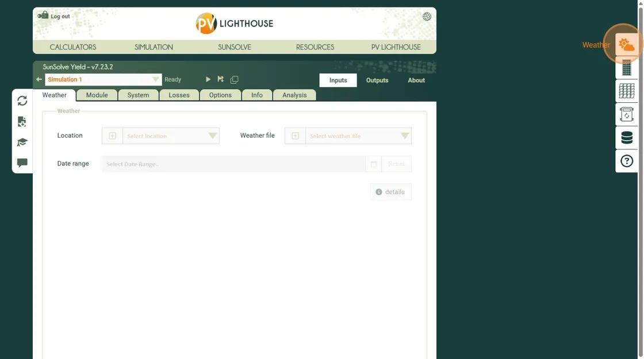Screen dimensions: 644x359
Task: Expand the Simulation 1 dropdown
Action: pyautogui.click(x=155, y=80)
